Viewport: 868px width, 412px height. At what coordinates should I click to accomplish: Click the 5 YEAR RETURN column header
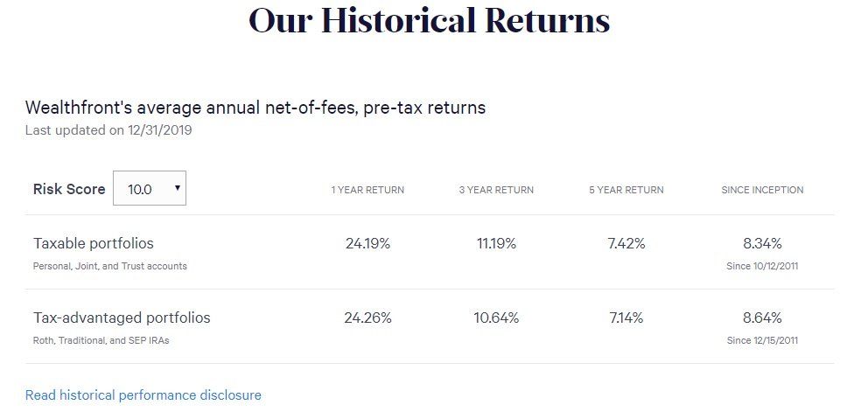coord(626,190)
